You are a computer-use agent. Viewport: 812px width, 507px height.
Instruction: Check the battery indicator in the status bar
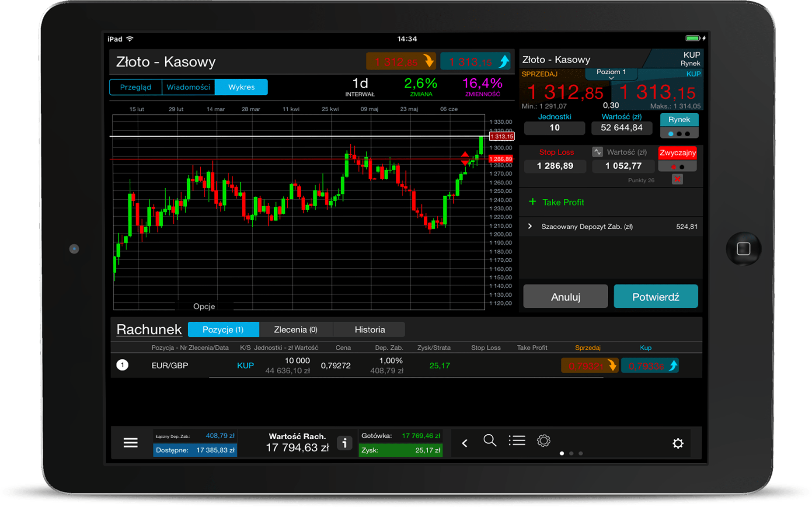(x=693, y=38)
